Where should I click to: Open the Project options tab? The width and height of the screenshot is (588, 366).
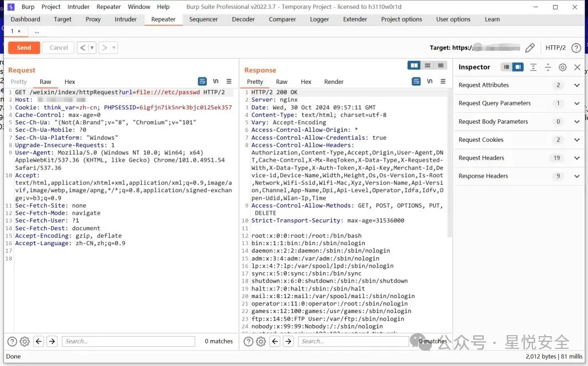[x=401, y=19]
